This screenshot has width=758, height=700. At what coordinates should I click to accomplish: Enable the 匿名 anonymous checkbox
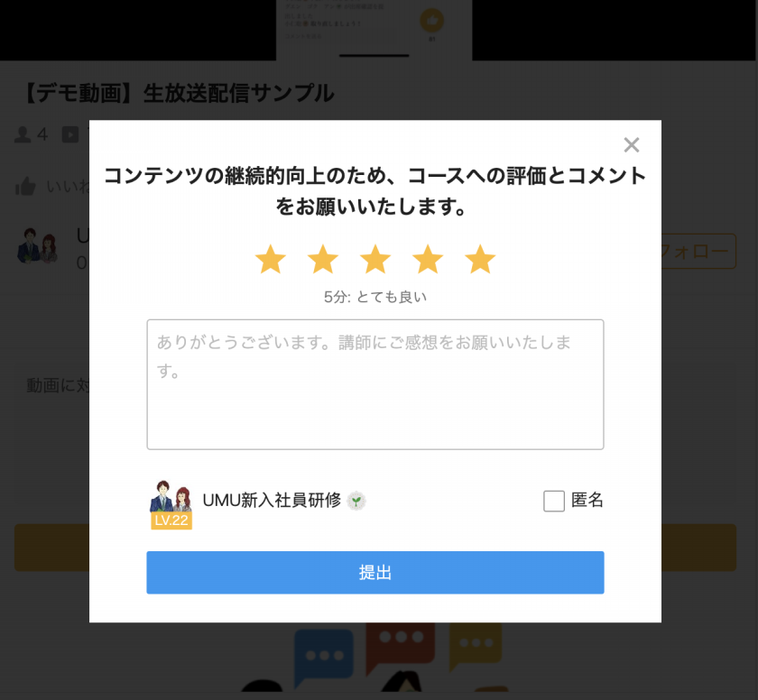(553, 501)
